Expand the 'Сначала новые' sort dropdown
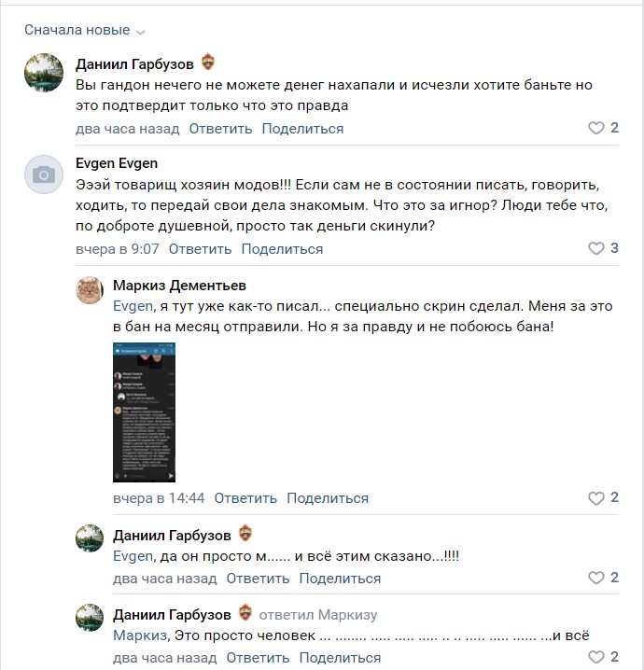This screenshot has height=670, width=644. pos(85,30)
